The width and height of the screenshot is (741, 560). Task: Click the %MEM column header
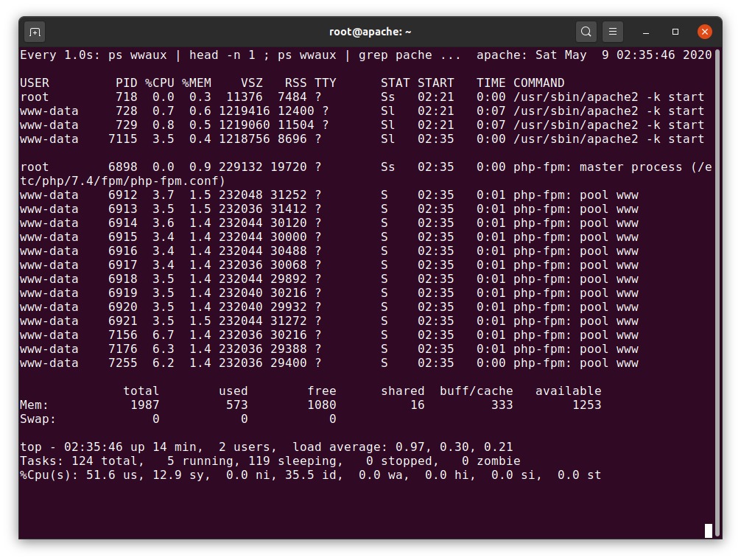[x=196, y=83]
